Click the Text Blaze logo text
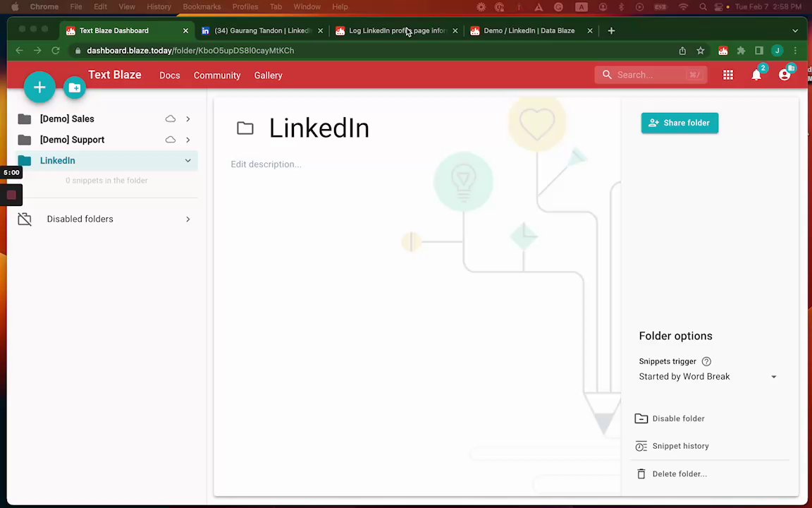The width and height of the screenshot is (812, 508). (114, 75)
